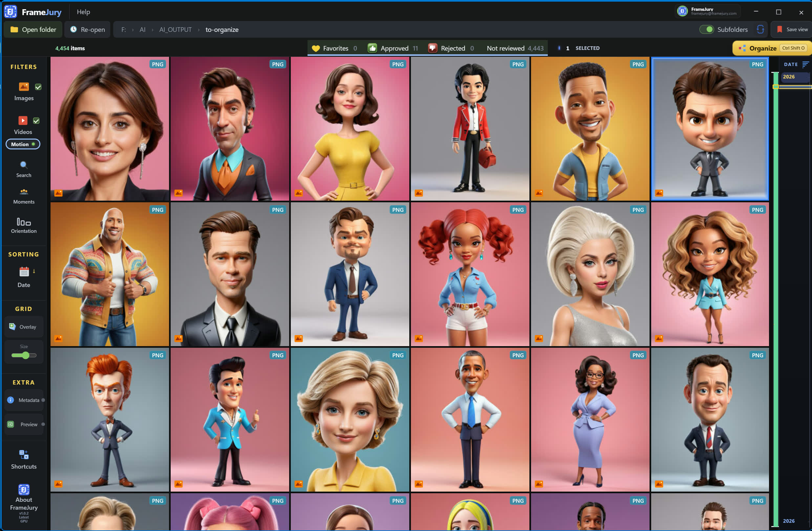The image size is (812, 531).
Task: Select the F: breadcrumb segment
Action: 123,30
